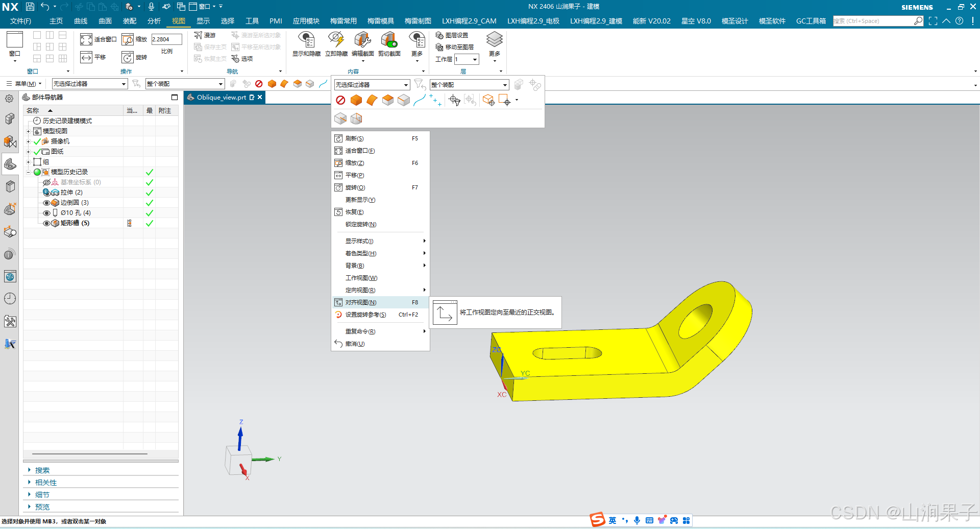Screen dimensions: 980x529
Task: Open Show and Hide (显示和隐藏)
Action: [x=306, y=44]
